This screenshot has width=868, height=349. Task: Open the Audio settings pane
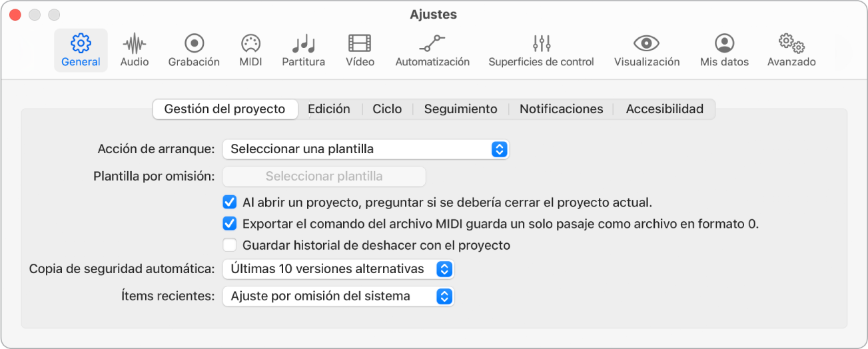click(135, 51)
